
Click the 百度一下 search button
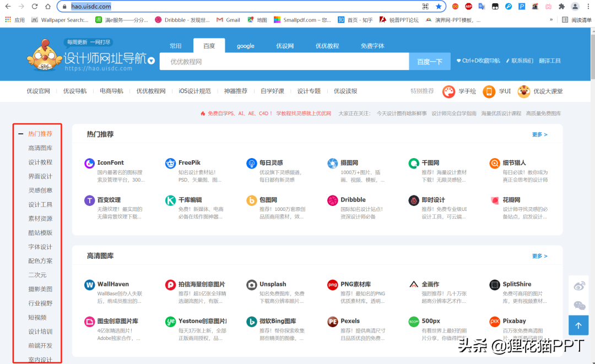pos(430,62)
